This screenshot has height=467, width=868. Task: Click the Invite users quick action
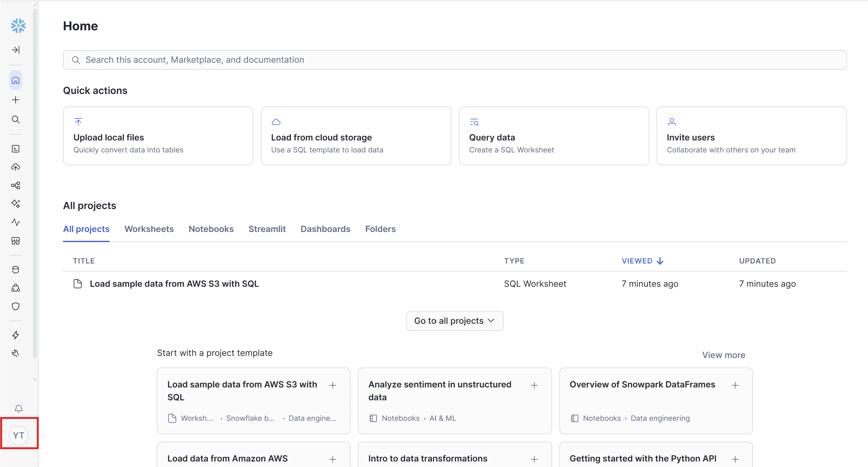coord(751,136)
